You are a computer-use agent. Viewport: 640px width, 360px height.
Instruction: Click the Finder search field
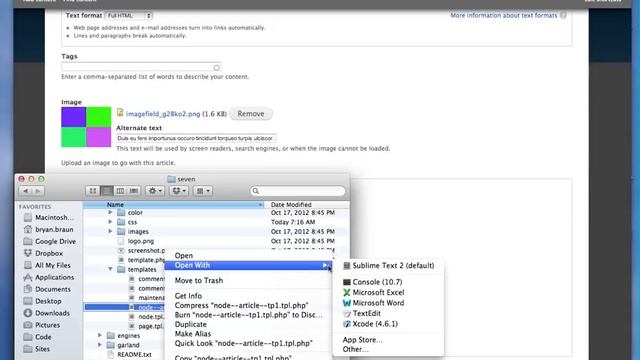pos(298,191)
